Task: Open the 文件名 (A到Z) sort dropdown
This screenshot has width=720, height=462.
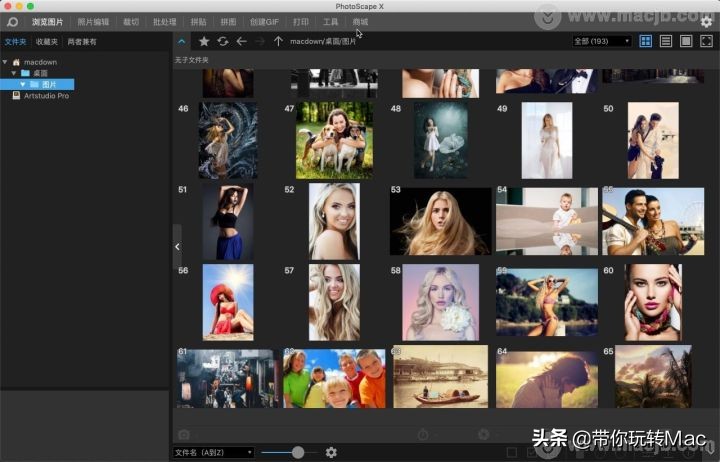Action: pos(214,452)
